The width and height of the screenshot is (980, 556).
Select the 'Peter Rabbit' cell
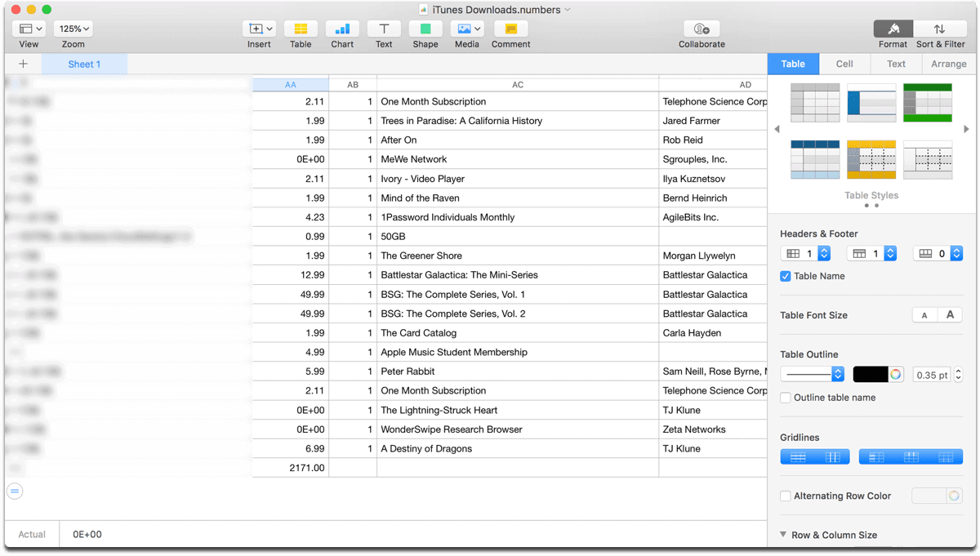518,371
